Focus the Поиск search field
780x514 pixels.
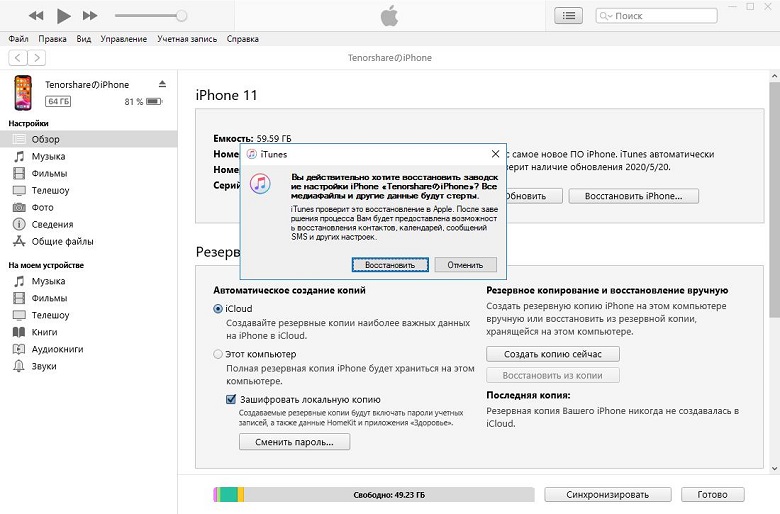656,16
